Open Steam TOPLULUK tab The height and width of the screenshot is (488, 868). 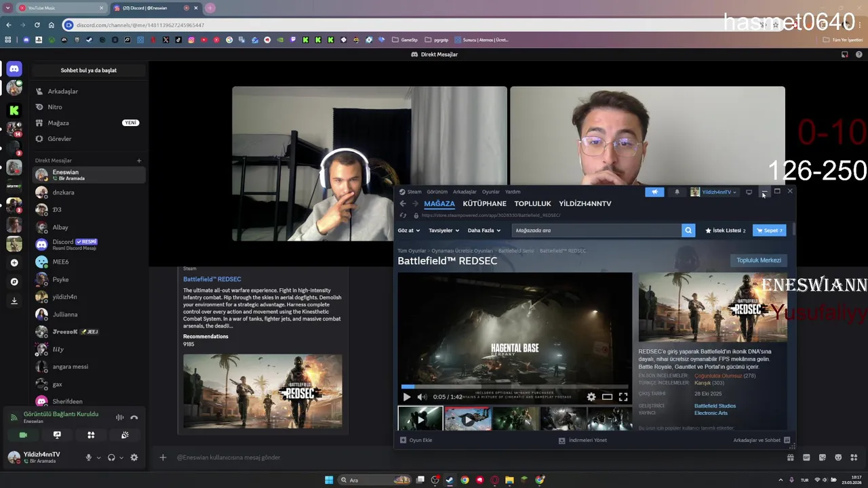[532, 203]
